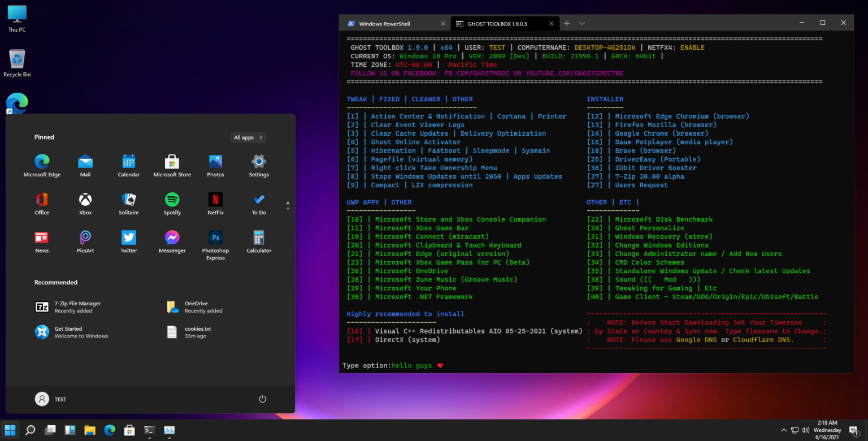Open network status tray icon

(x=795, y=430)
